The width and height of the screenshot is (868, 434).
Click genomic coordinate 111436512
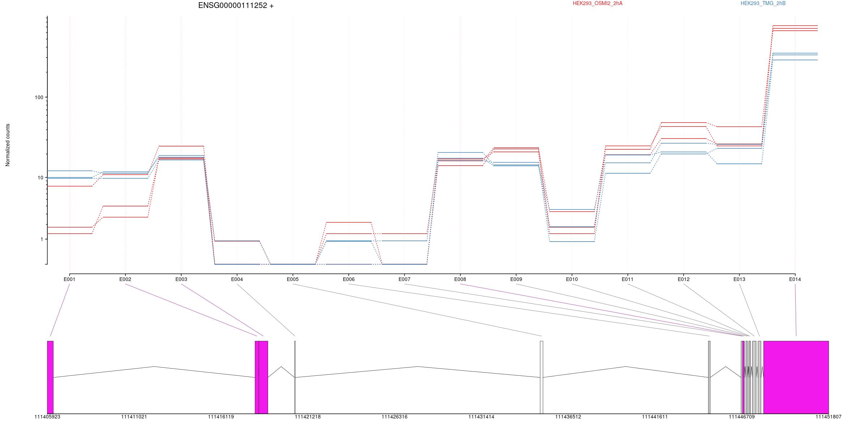point(568,417)
